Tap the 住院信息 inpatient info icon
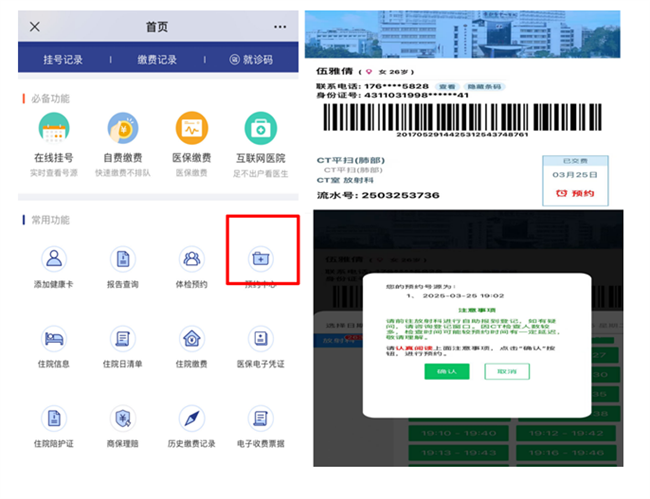Screen dimensions: 650x499 [53, 339]
